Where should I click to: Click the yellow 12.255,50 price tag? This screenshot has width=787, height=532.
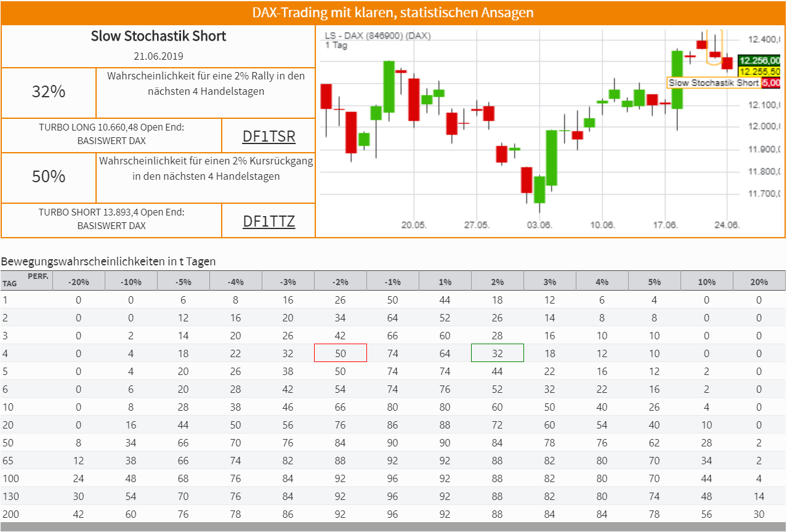760,71
